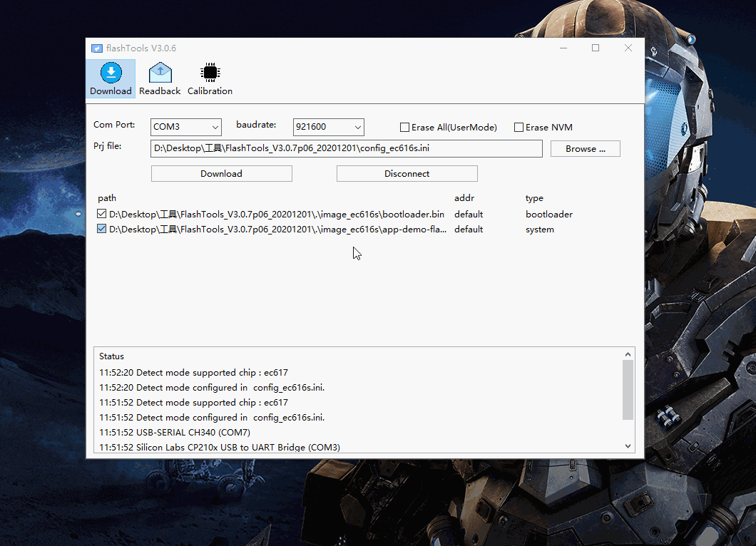Select the app-demo-fla... path text
The height and width of the screenshot is (546, 756).
277,230
